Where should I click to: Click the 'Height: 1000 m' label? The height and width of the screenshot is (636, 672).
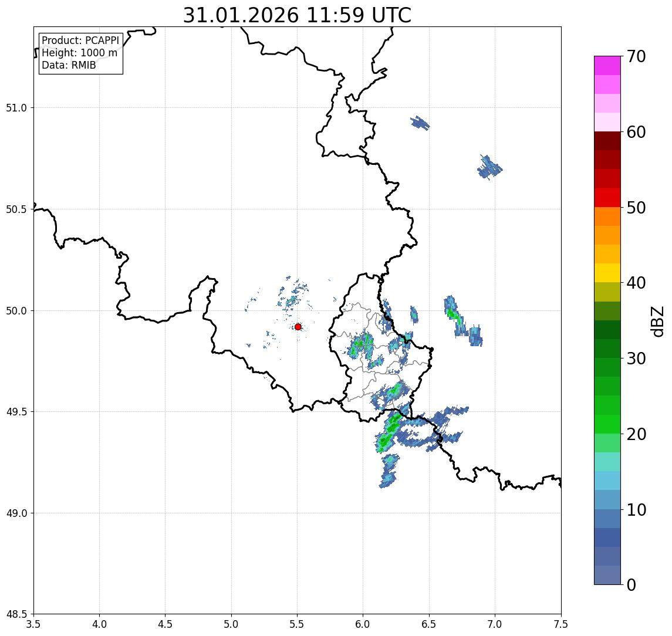point(79,53)
